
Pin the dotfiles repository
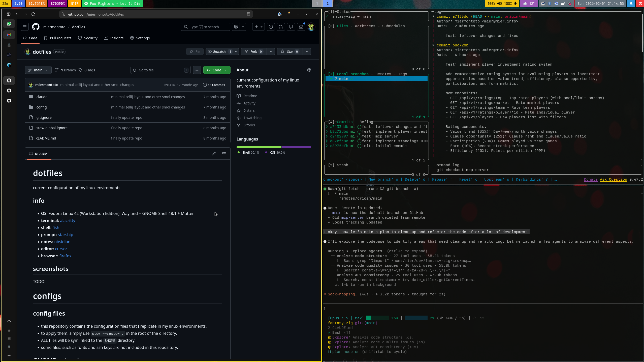coord(195,51)
